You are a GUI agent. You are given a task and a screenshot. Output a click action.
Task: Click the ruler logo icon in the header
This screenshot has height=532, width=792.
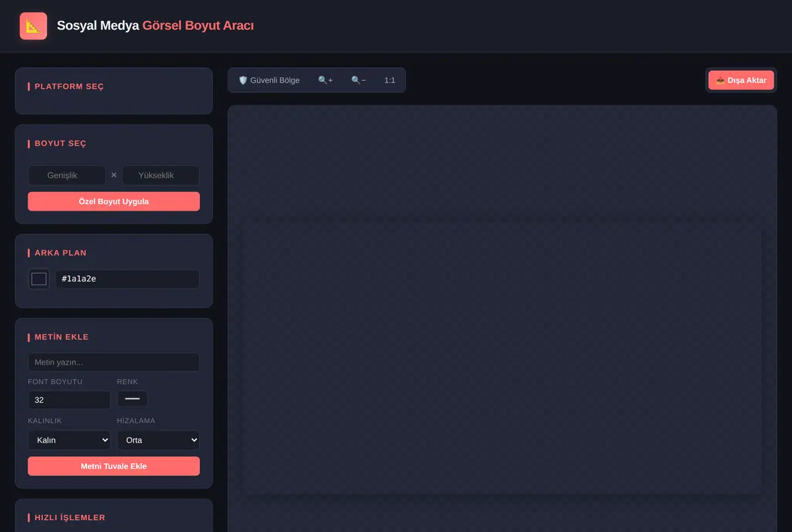pos(33,26)
